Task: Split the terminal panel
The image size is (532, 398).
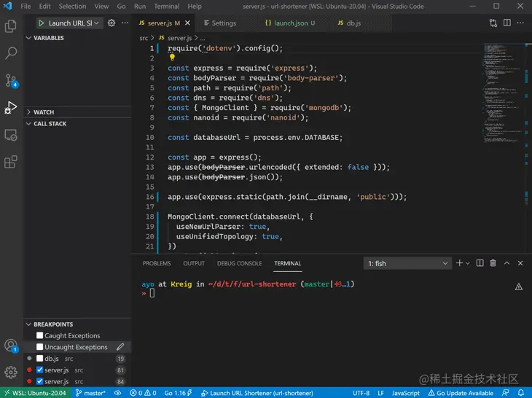Action: [480, 263]
